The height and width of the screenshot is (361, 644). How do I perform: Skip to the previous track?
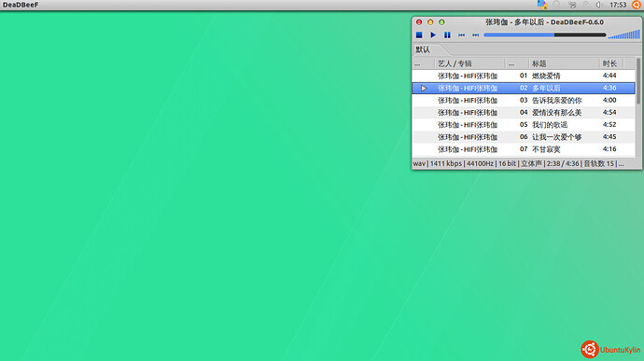tap(462, 35)
